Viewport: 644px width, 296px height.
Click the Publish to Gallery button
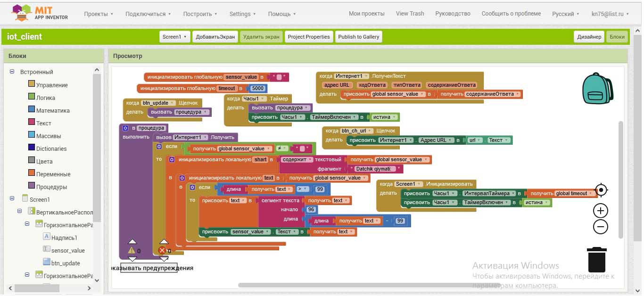pos(358,37)
